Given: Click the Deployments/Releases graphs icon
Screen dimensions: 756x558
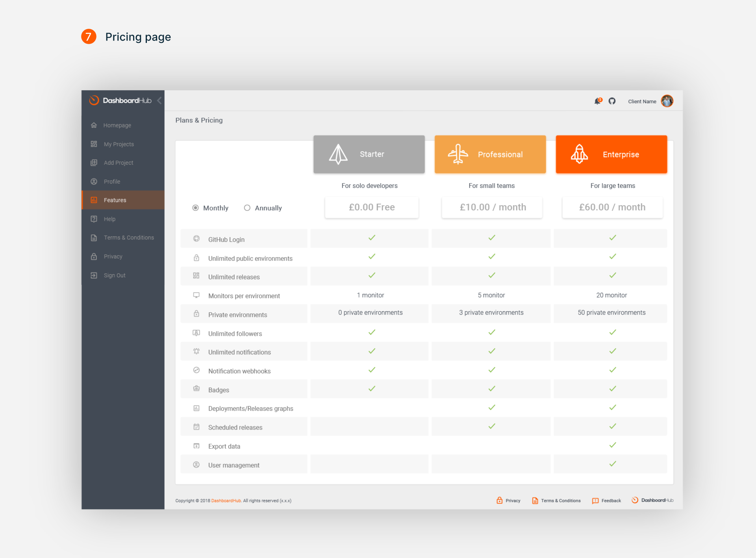Looking at the screenshot, I should [x=196, y=408].
